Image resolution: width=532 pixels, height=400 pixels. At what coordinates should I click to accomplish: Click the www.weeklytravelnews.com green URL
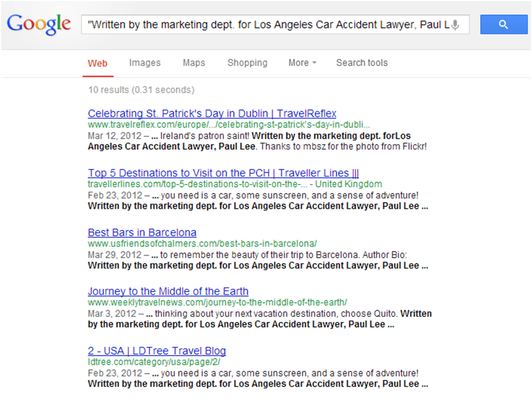click(x=217, y=302)
